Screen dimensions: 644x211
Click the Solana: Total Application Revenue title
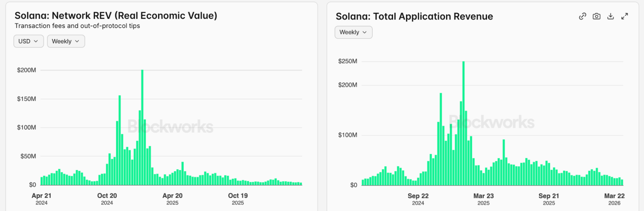[x=414, y=16]
